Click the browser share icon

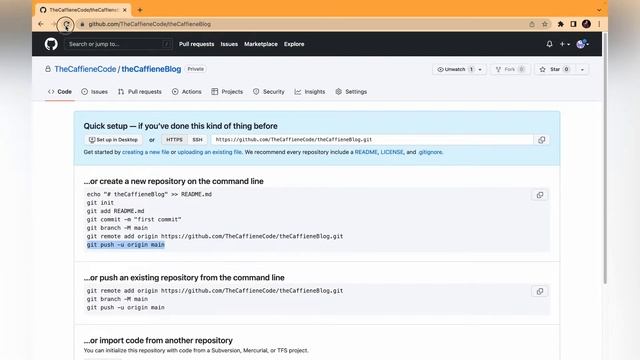point(532,24)
